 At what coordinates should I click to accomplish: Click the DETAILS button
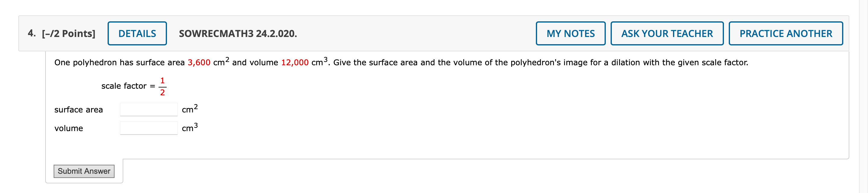tap(137, 33)
